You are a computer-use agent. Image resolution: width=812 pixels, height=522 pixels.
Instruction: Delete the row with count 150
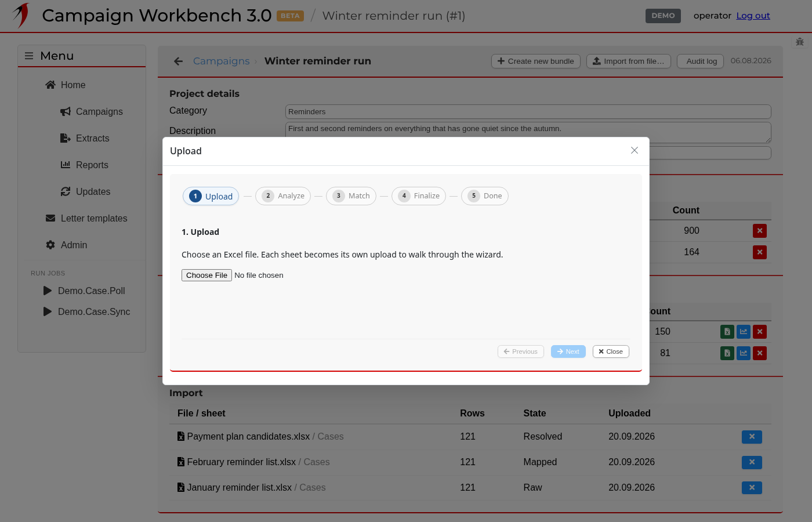click(x=760, y=332)
